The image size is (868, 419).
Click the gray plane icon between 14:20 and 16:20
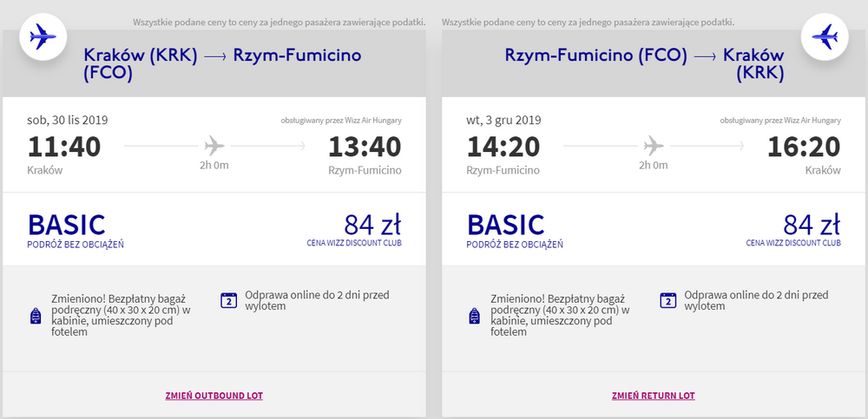point(654,146)
